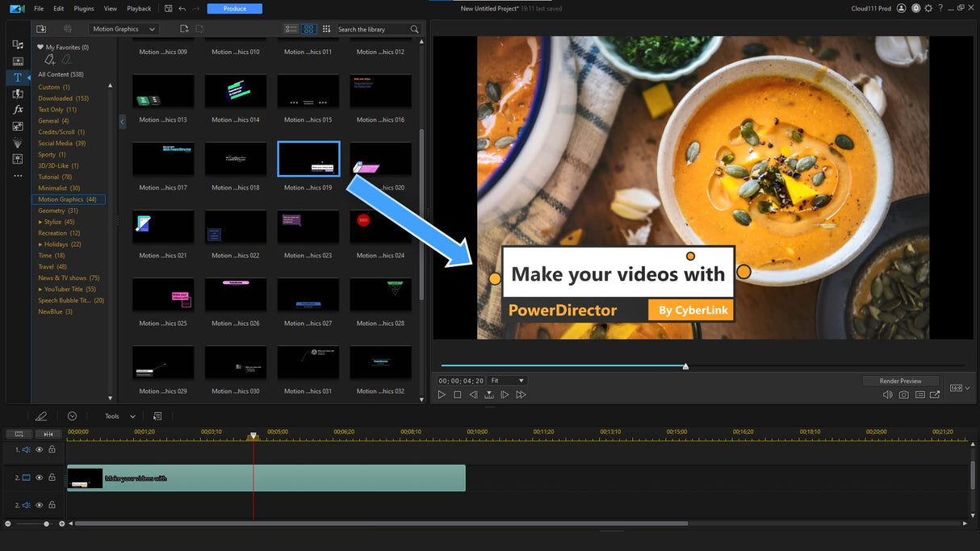The width and height of the screenshot is (980, 551).
Task: Toggle lock on audio track 1
Action: tap(52, 449)
